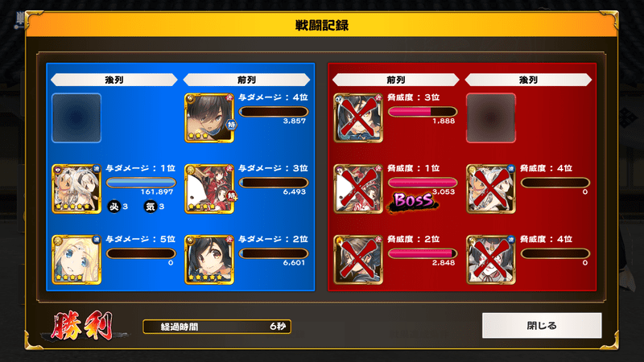Click the empty ally back-row slot
The height and width of the screenshot is (362, 644).
pos(76,118)
